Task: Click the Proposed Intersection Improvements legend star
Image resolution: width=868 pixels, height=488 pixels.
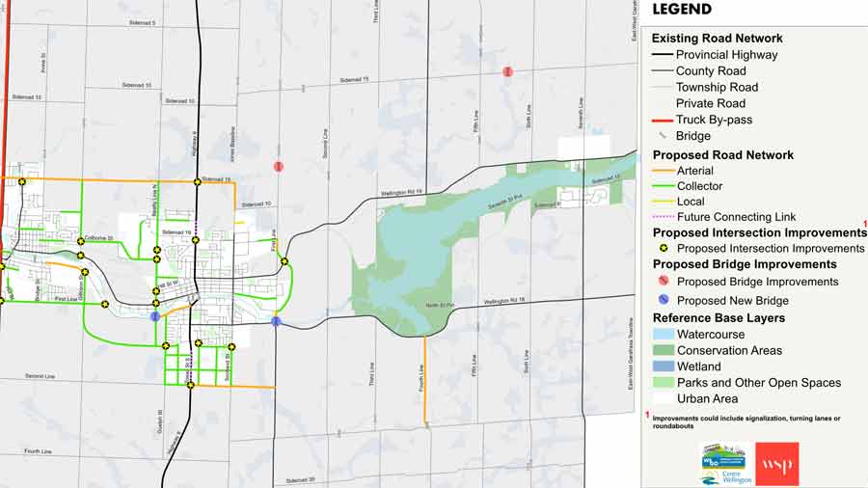Action: coord(664,249)
